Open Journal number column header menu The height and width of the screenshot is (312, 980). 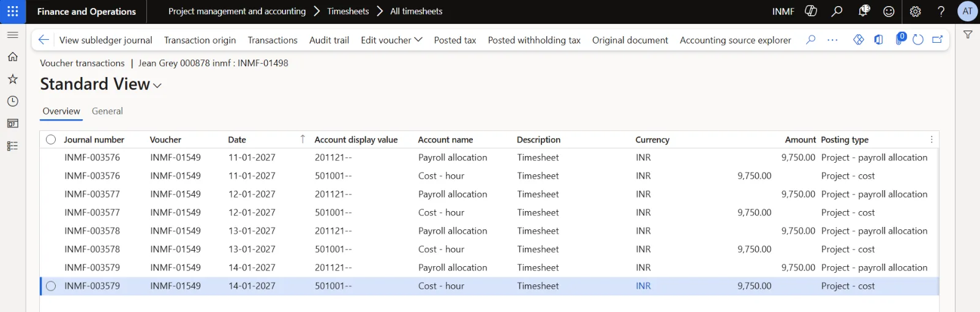click(x=94, y=139)
